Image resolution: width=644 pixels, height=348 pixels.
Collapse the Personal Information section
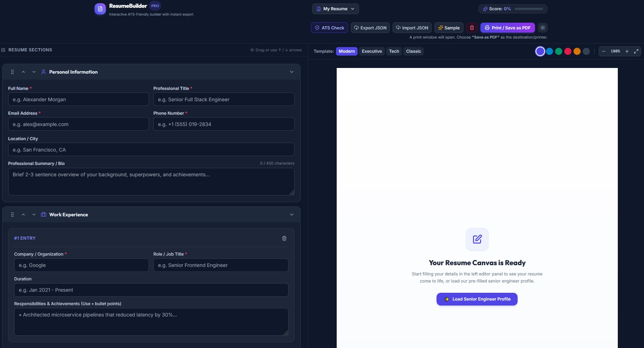click(292, 72)
